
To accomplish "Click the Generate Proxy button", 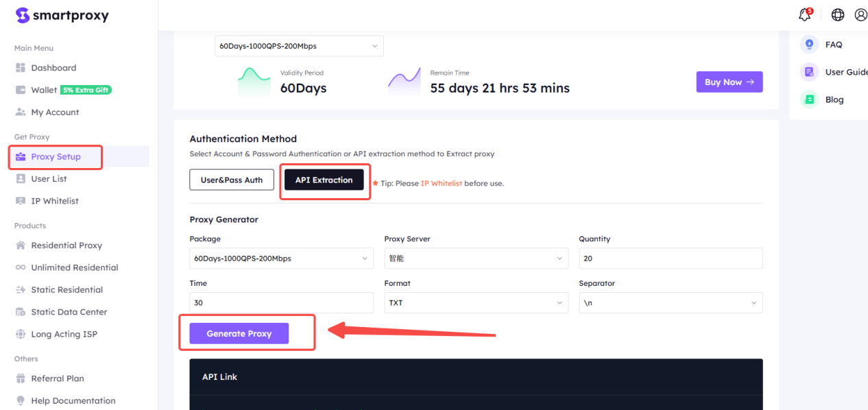I will (x=239, y=333).
